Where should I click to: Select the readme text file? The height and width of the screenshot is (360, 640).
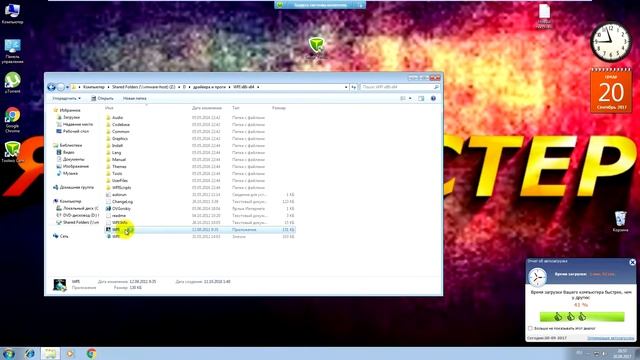(x=119, y=216)
